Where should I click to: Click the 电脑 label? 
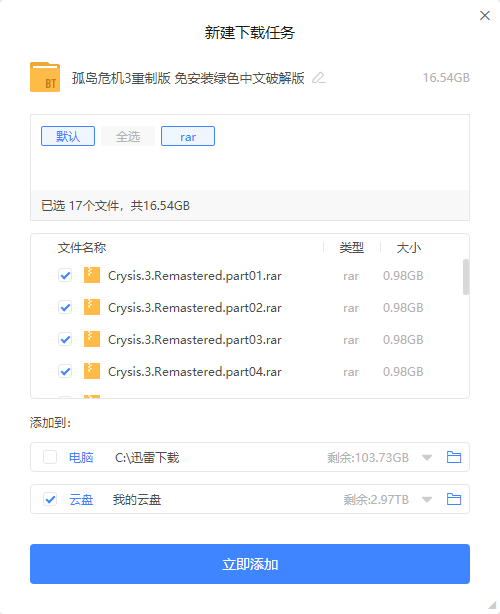(x=81, y=457)
